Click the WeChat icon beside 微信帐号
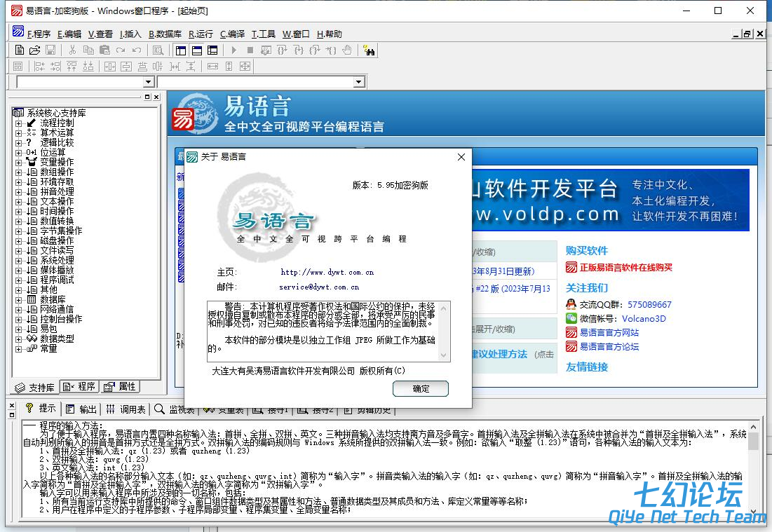Screen dimensions: 772x532 click(x=571, y=318)
